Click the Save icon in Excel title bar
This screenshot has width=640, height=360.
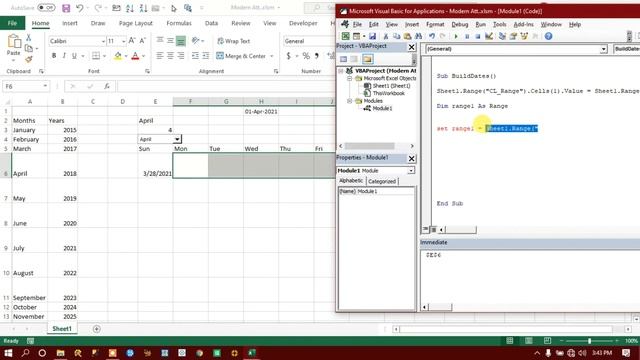pos(66,8)
